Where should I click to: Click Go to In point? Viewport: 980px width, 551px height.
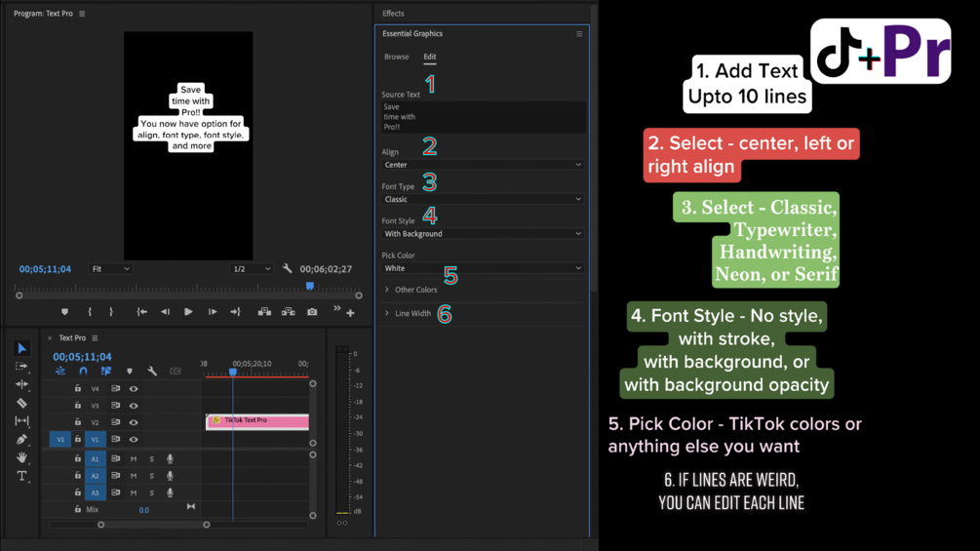point(141,312)
